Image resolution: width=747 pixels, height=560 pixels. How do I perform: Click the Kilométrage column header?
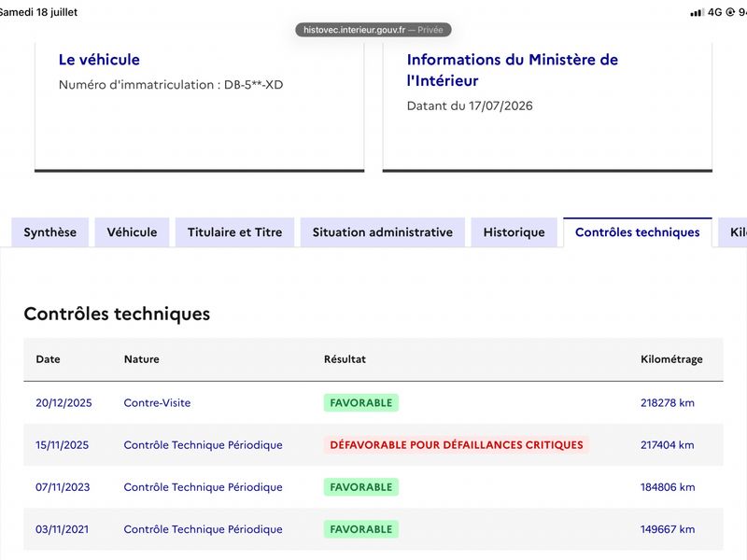click(671, 359)
